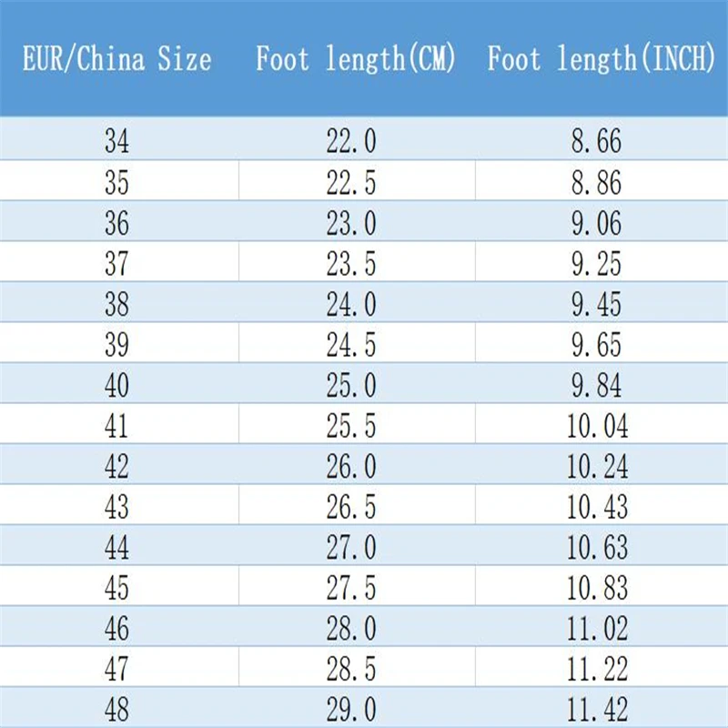This screenshot has height=728, width=728.
Task: Click the 8.66 inch value
Action: click(597, 141)
